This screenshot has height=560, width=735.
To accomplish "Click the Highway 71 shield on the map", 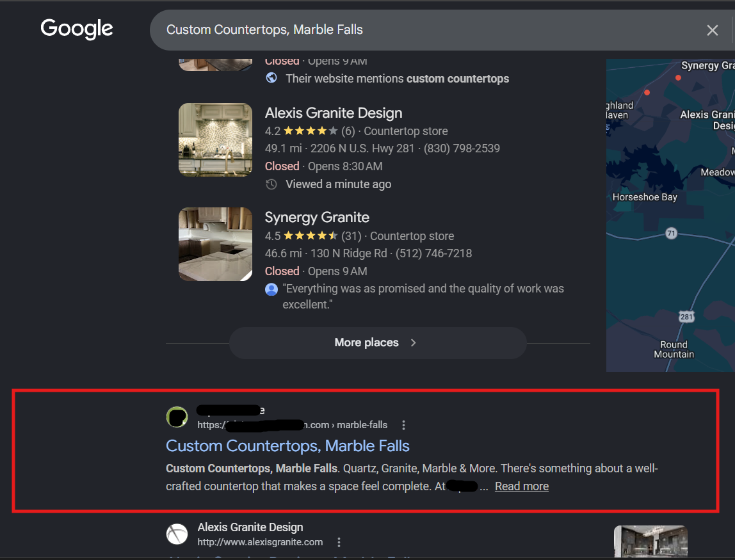I will (671, 234).
